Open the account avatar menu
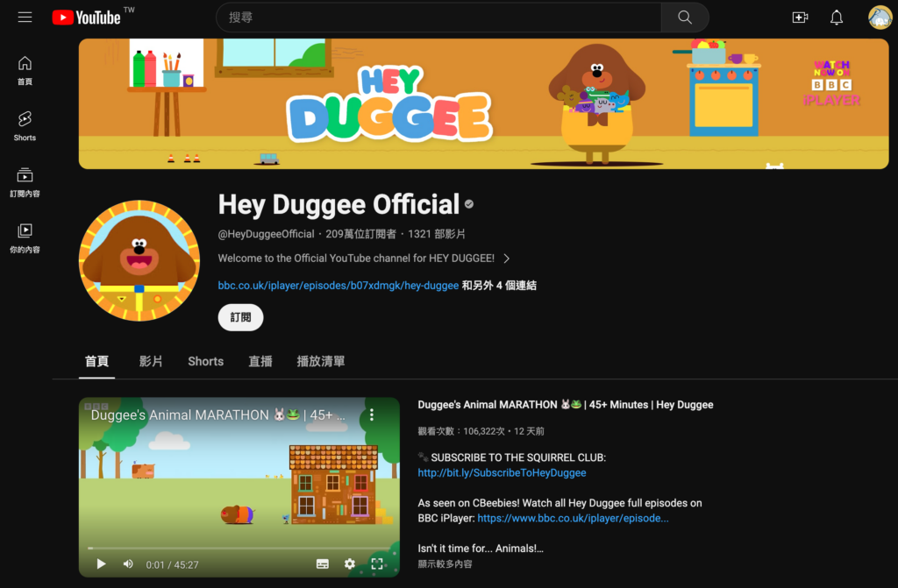This screenshot has width=898, height=588. (880, 18)
